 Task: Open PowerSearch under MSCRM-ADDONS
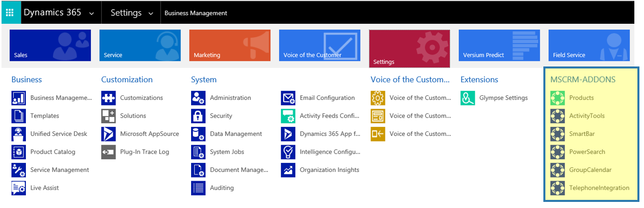(x=587, y=152)
